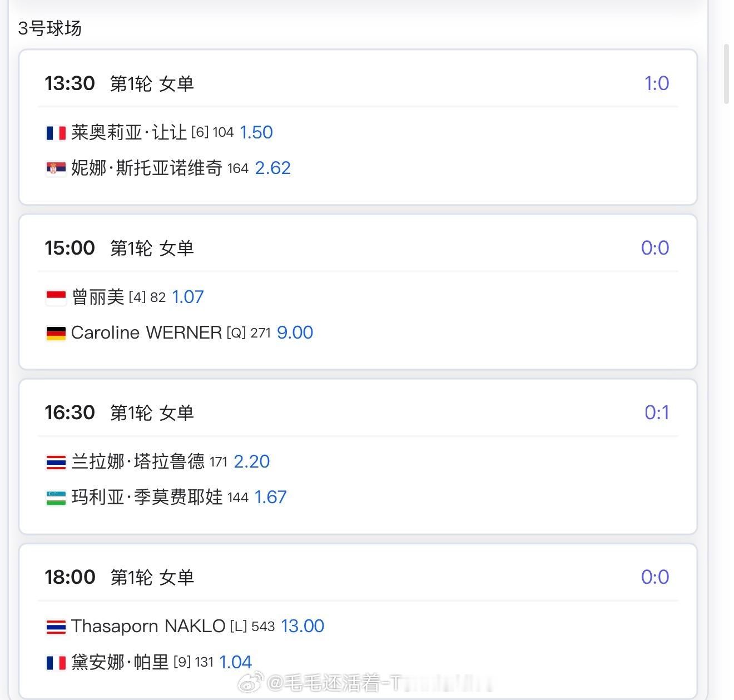Click the German flag beside Caroline WERNER
734x700 pixels.
[x=56, y=333]
